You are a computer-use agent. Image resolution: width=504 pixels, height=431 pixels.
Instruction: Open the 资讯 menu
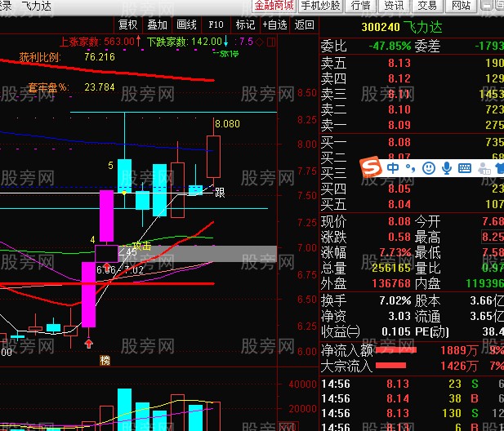click(394, 6)
